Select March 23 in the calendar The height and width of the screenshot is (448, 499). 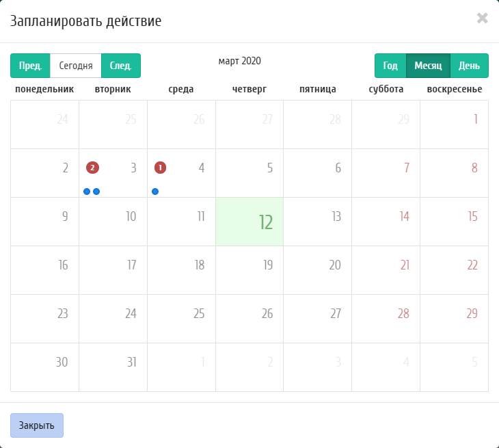45,319
